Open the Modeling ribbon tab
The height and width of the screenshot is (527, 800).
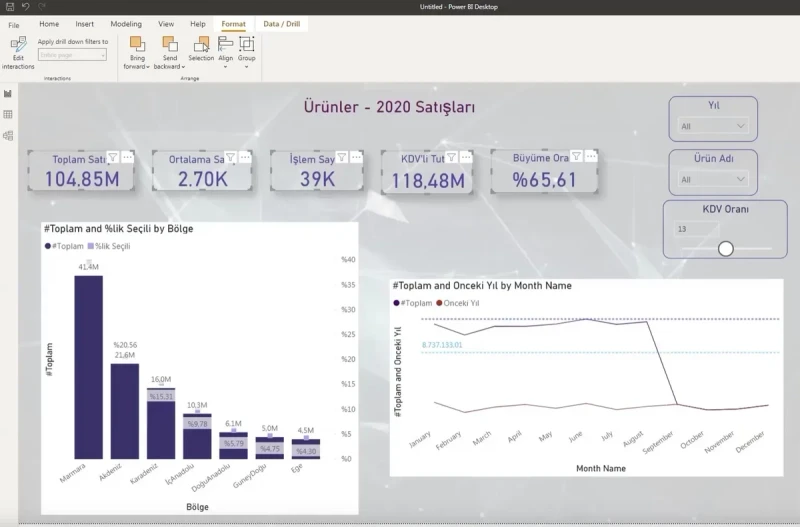[126, 24]
